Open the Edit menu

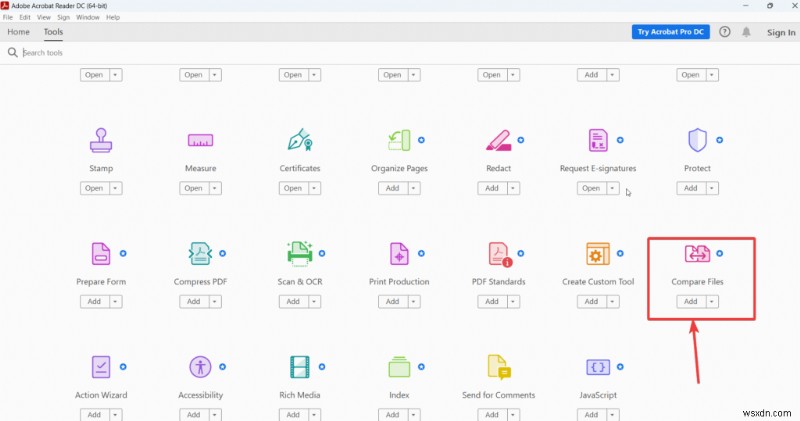[25, 17]
